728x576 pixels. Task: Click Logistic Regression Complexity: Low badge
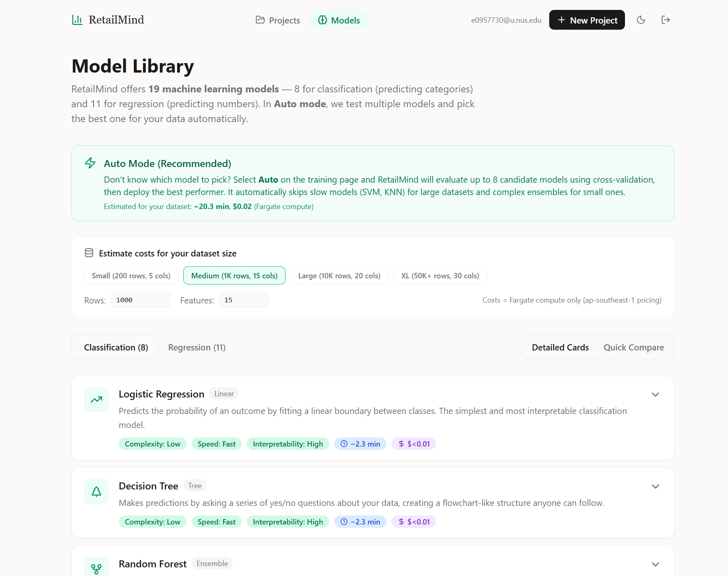point(152,444)
